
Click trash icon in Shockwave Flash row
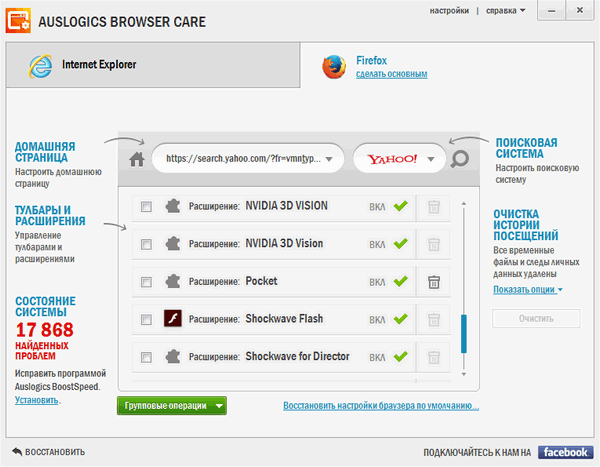pos(434,320)
